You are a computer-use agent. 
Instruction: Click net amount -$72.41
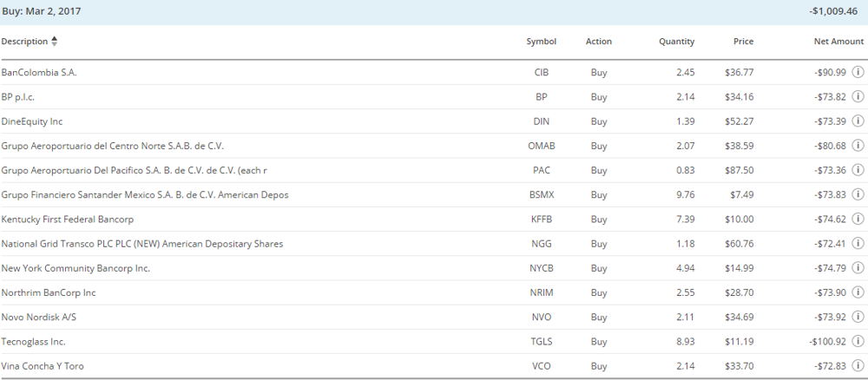click(830, 244)
